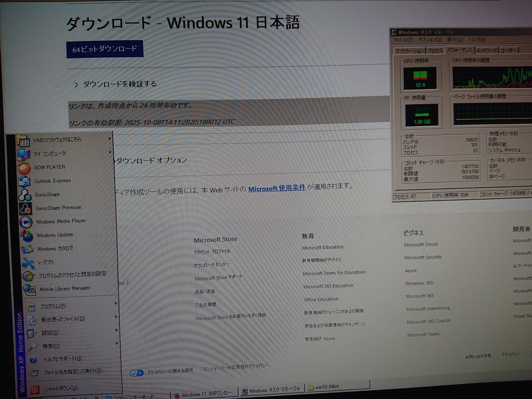Open アカウント プロファイル footer link
This screenshot has width=532, height=399.
[212, 251]
